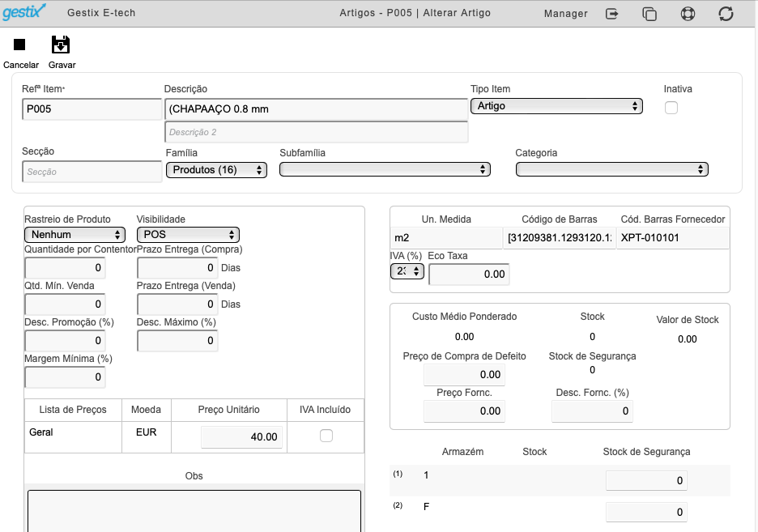
Task: Click the Quantidade por Contentor field
Action: 65,268
